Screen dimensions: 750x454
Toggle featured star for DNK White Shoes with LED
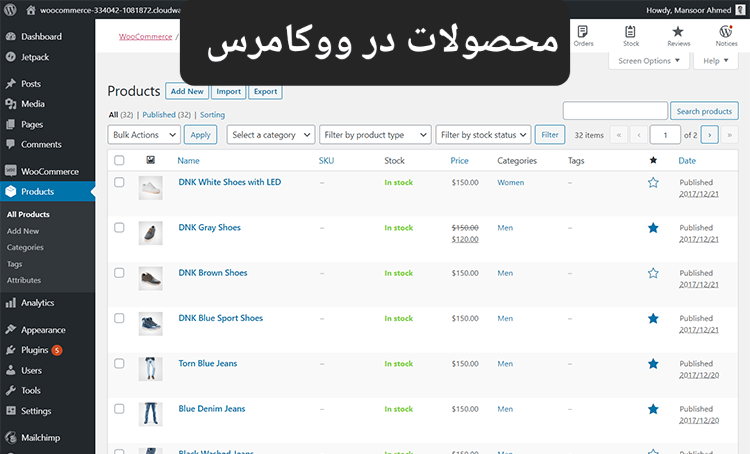coord(653,182)
